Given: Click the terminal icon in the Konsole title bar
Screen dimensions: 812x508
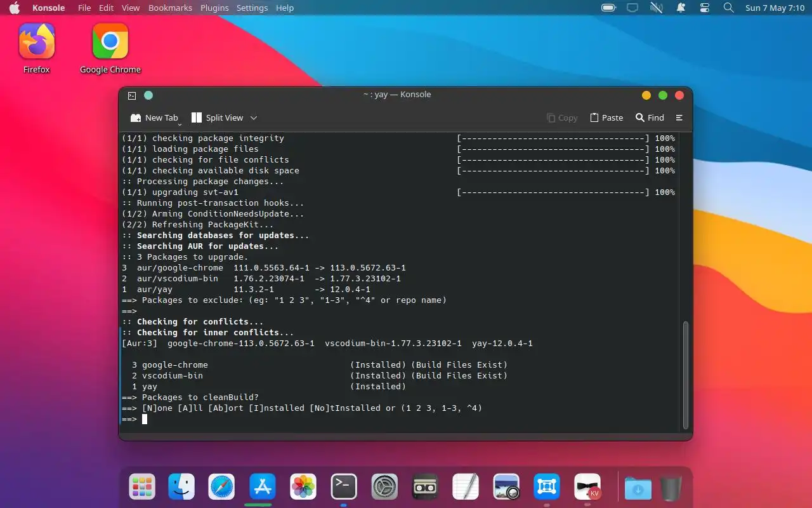Looking at the screenshot, I should (x=132, y=95).
